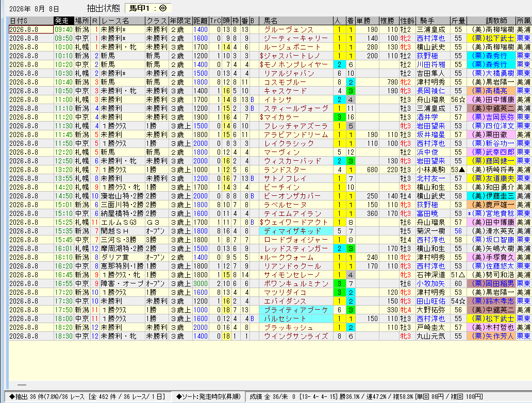Select horse name キャスケード
The height and width of the screenshot is (403, 532).
(285, 91)
